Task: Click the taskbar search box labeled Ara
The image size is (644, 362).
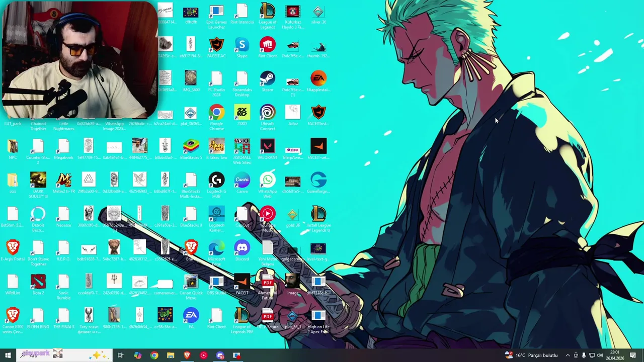Action: [64, 355]
